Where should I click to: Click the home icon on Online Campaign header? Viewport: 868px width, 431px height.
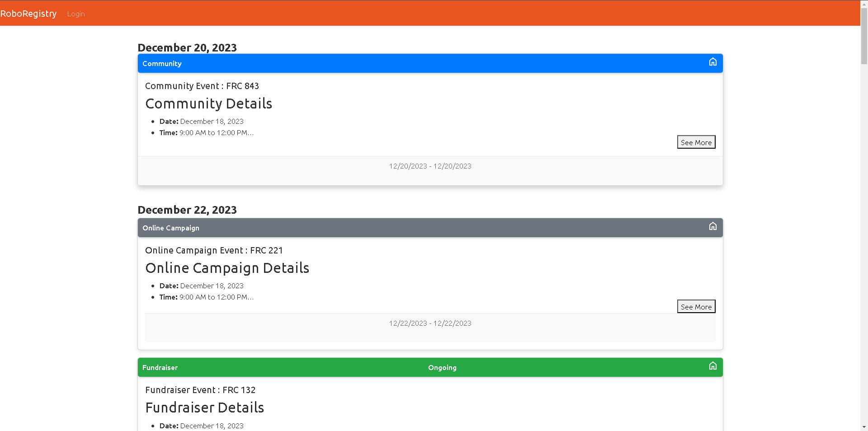pyautogui.click(x=712, y=226)
